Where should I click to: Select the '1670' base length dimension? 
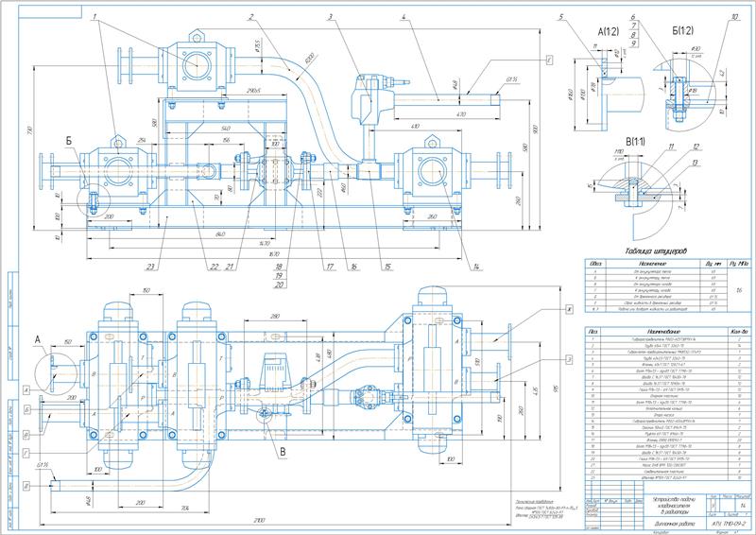tap(274, 253)
